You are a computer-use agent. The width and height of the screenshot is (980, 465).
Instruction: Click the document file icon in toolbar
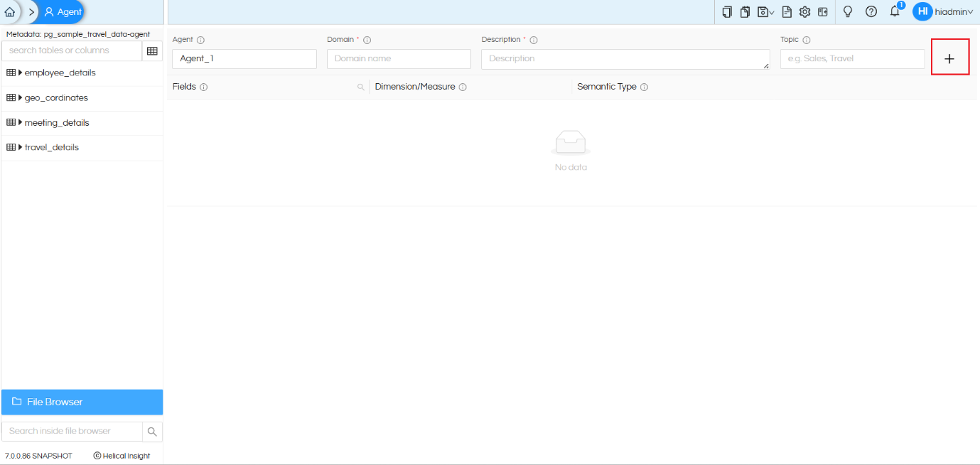(x=787, y=12)
